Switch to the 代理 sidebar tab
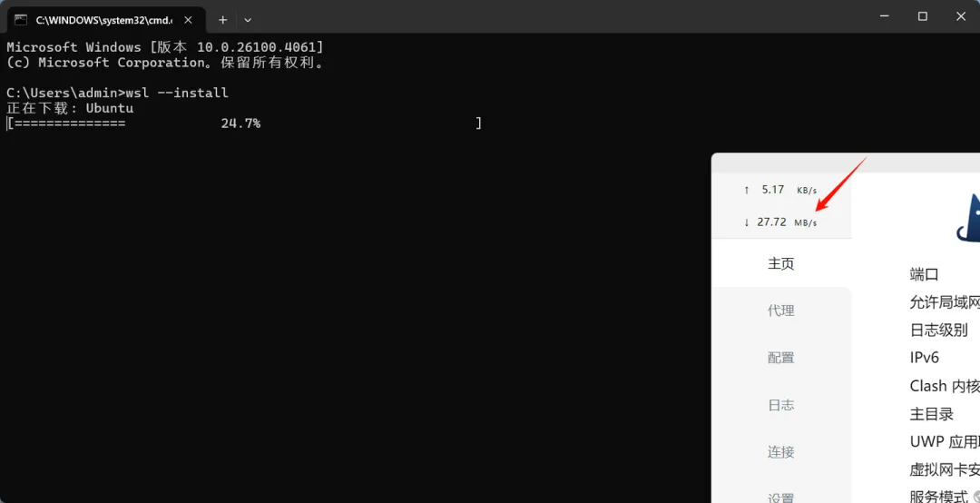Viewport: 980px width, 503px height. coord(780,311)
